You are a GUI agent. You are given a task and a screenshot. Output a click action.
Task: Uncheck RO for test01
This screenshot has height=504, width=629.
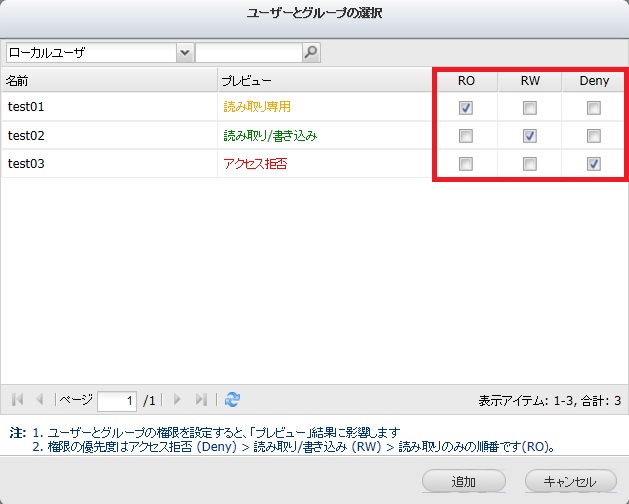coord(466,107)
